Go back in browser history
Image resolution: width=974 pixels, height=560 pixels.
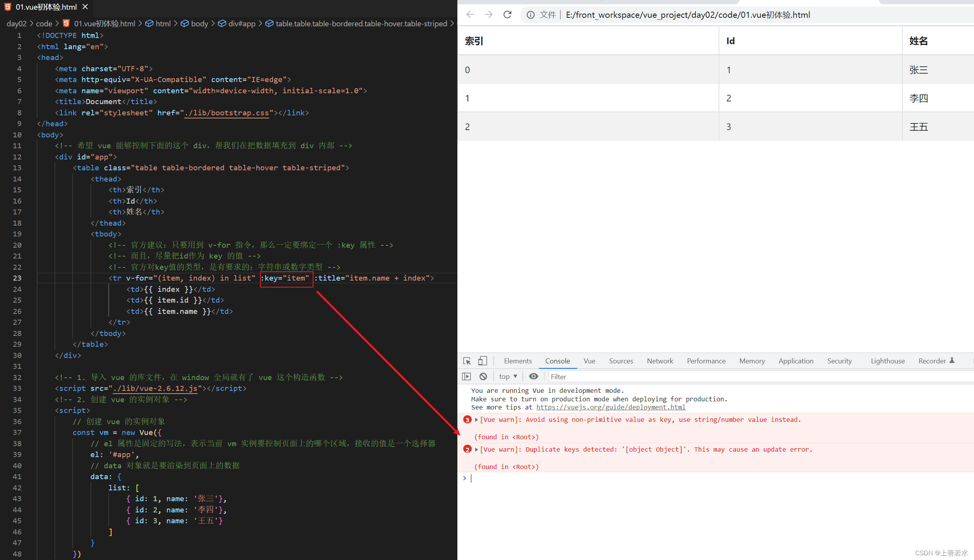[470, 15]
